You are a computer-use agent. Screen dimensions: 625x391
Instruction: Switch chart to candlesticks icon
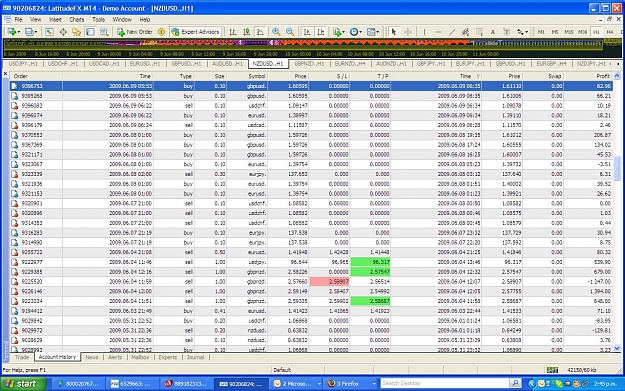click(x=247, y=32)
